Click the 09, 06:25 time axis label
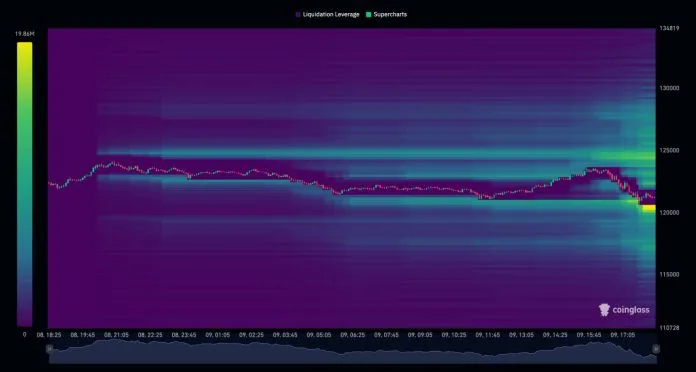The image size is (696, 372). pos(352,335)
